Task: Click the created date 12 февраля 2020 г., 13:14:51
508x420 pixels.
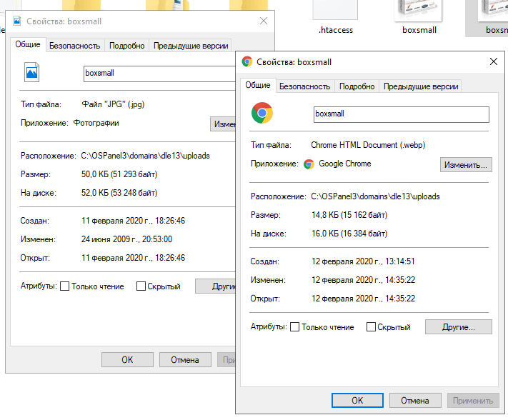Action: point(363,261)
